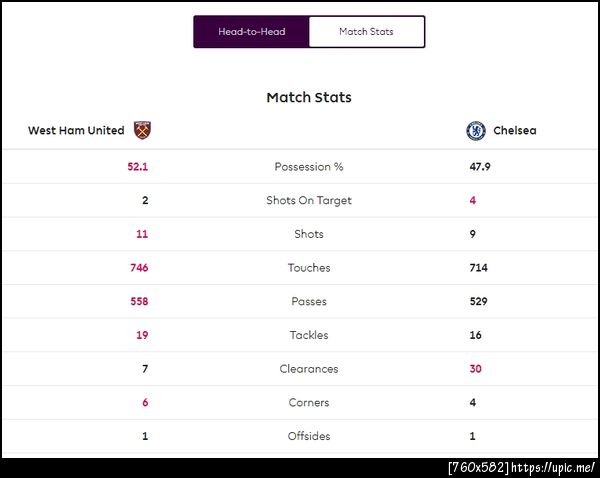This screenshot has height=478, width=600.
Task: Click the Match Stats section heading
Action: (309, 98)
